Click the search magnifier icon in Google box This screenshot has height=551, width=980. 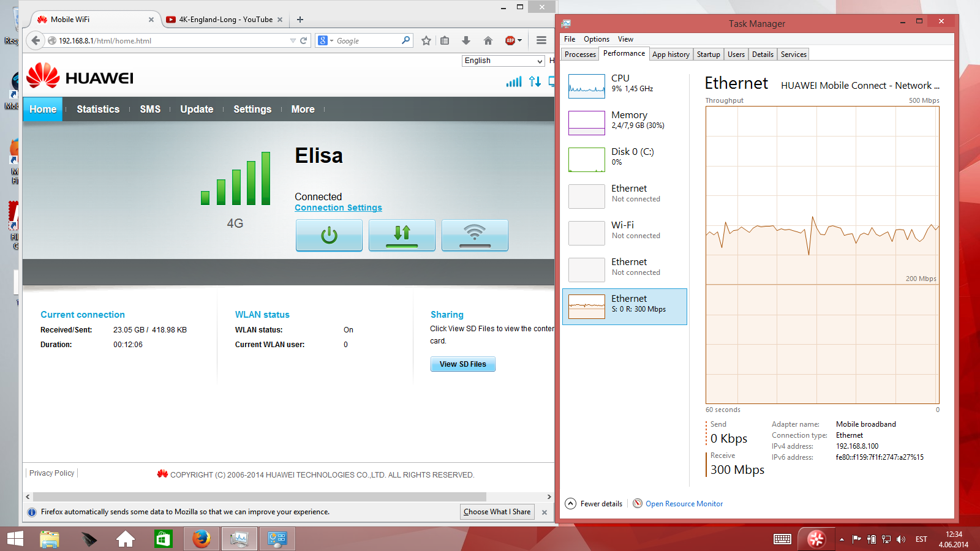tap(405, 40)
